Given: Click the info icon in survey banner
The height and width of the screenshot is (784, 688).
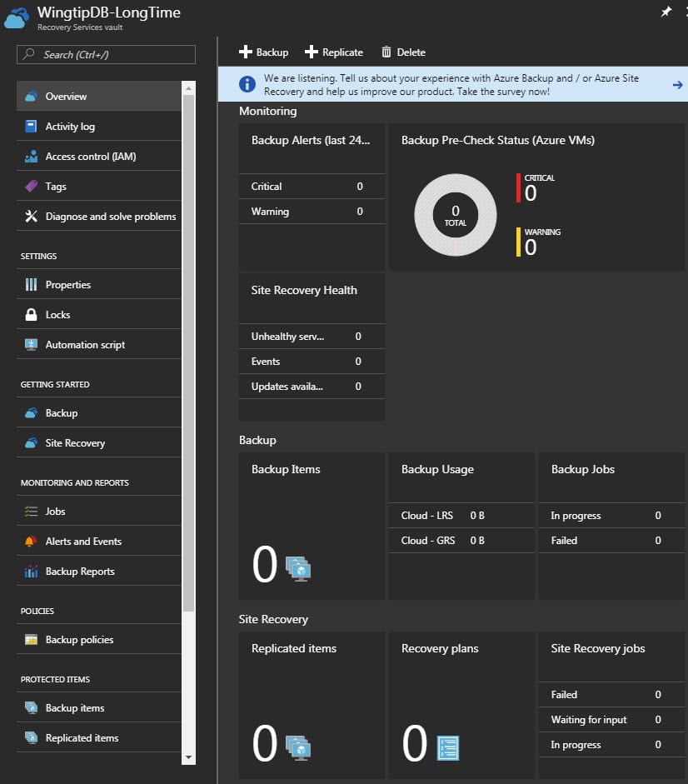Looking at the screenshot, I should [247, 84].
